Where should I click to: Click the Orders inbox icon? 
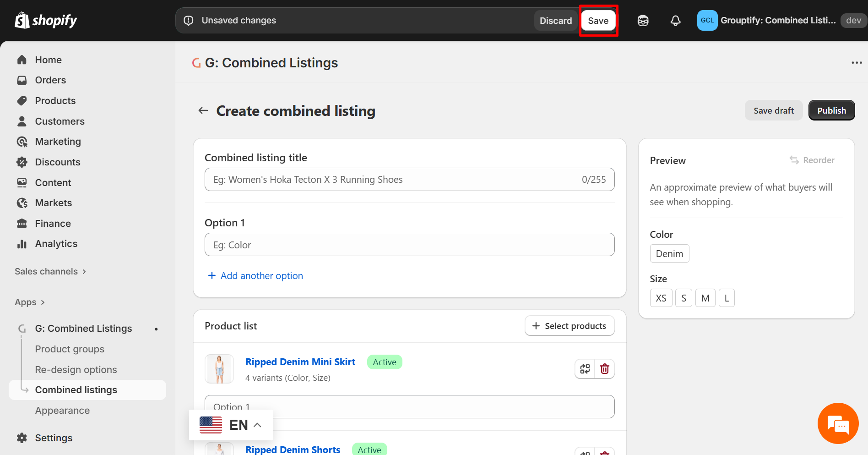point(22,80)
